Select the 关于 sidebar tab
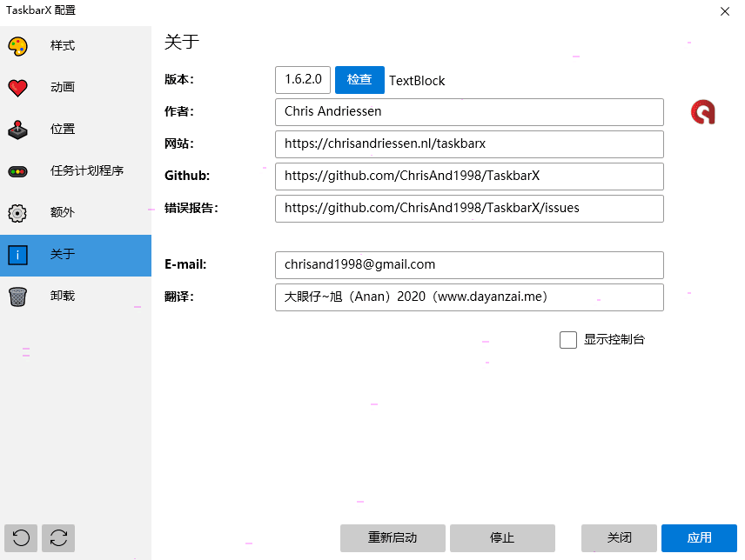The image size is (745, 560). (x=76, y=256)
